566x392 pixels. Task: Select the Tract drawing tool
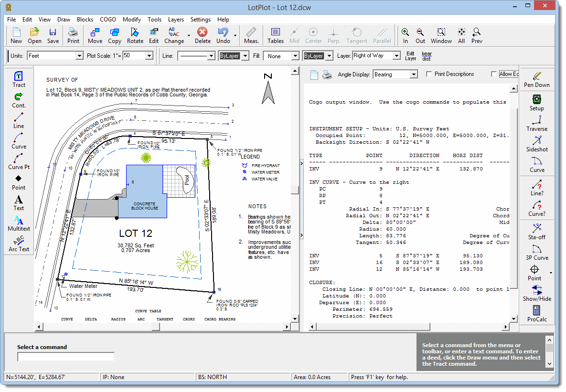19,79
